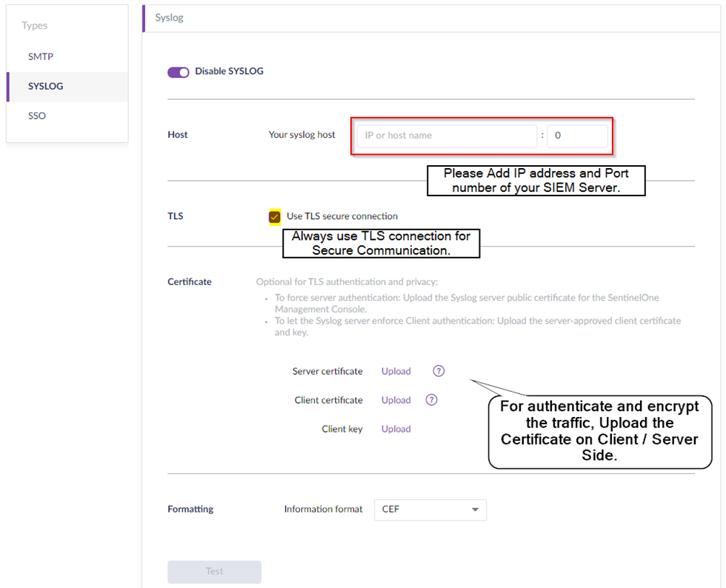Click the Formatting section label
Viewport: 726px width, 588px height.
tap(190, 510)
